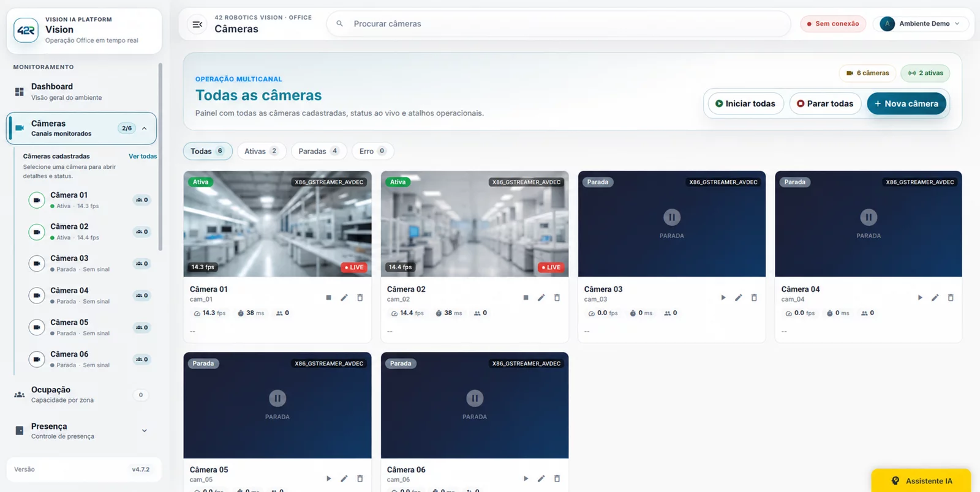Delete Câmera 01 with trash icon

pyautogui.click(x=360, y=297)
